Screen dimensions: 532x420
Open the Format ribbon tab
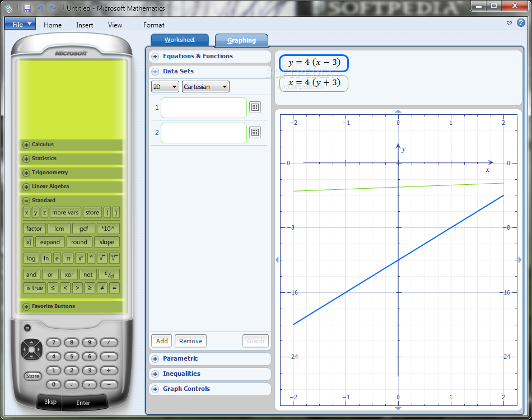[153, 25]
